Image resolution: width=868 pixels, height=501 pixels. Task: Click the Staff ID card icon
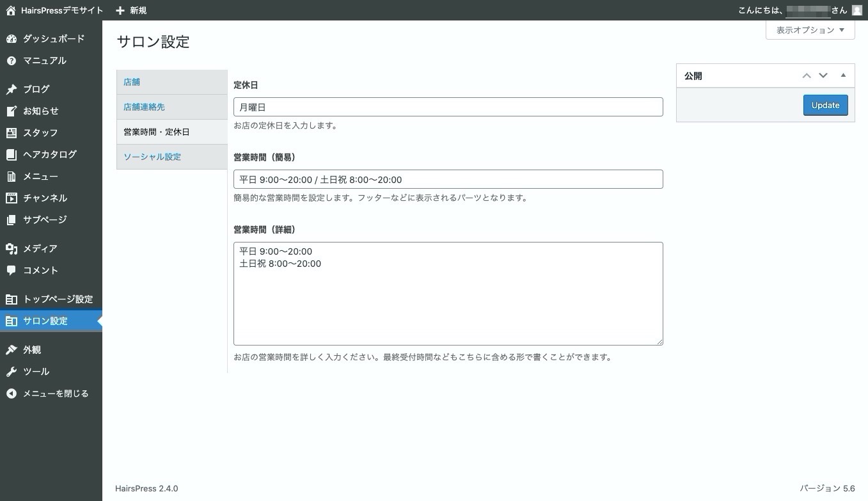click(11, 133)
